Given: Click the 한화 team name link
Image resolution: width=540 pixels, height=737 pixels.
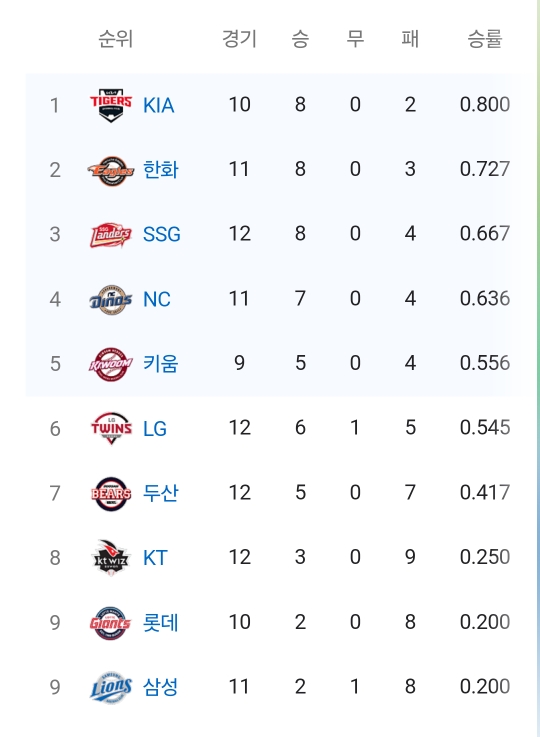Looking at the screenshot, I should point(161,170).
